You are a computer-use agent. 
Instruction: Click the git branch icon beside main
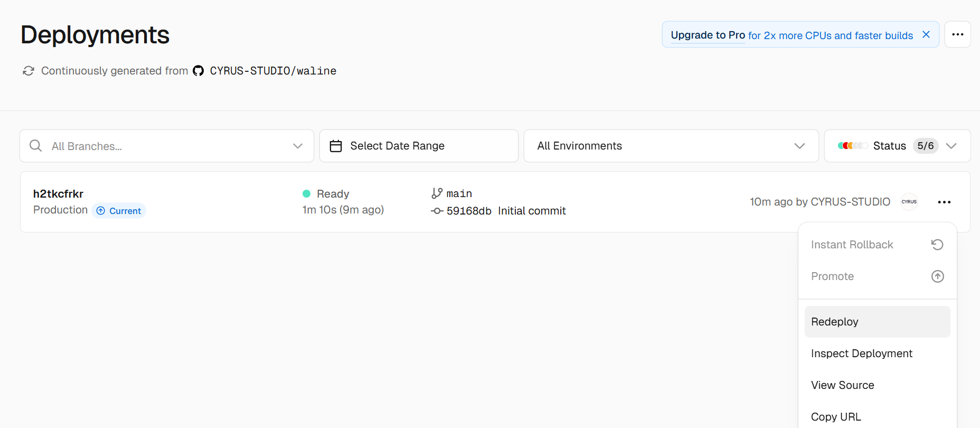(x=437, y=193)
